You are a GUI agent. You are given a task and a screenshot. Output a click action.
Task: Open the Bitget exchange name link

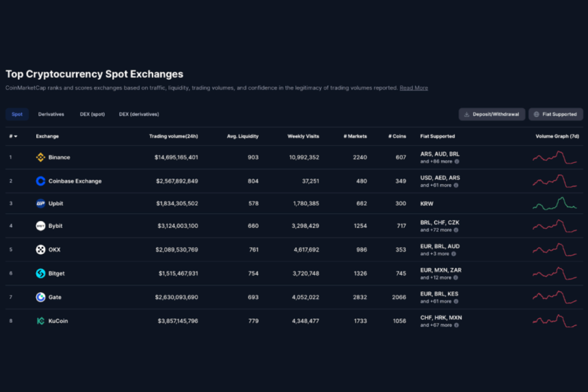click(x=57, y=273)
